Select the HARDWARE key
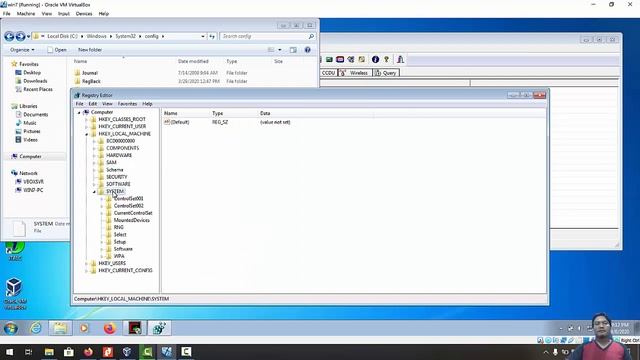This screenshot has width=640, height=360. click(x=119, y=156)
